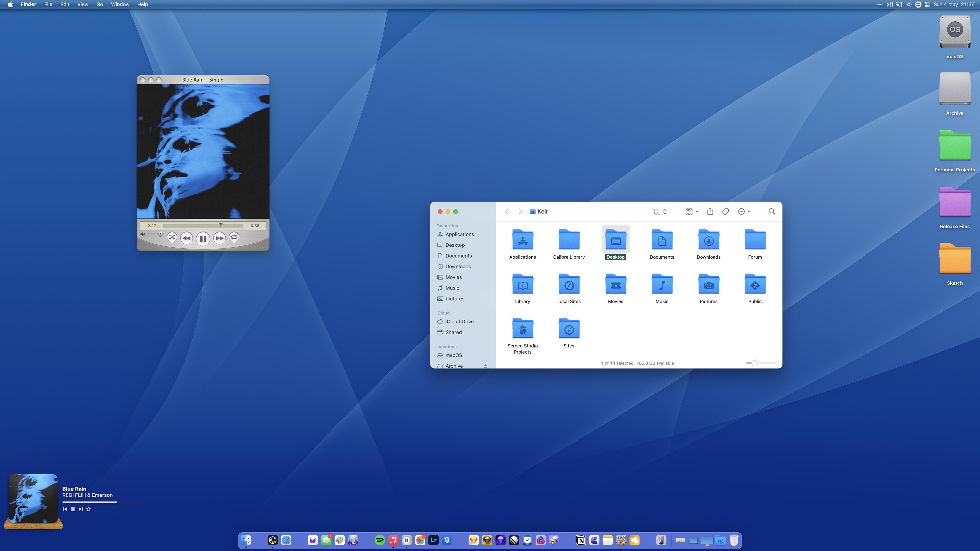The image size is (980, 551).
Task: Go back with the Finder back chevron
Action: pyautogui.click(x=507, y=211)
